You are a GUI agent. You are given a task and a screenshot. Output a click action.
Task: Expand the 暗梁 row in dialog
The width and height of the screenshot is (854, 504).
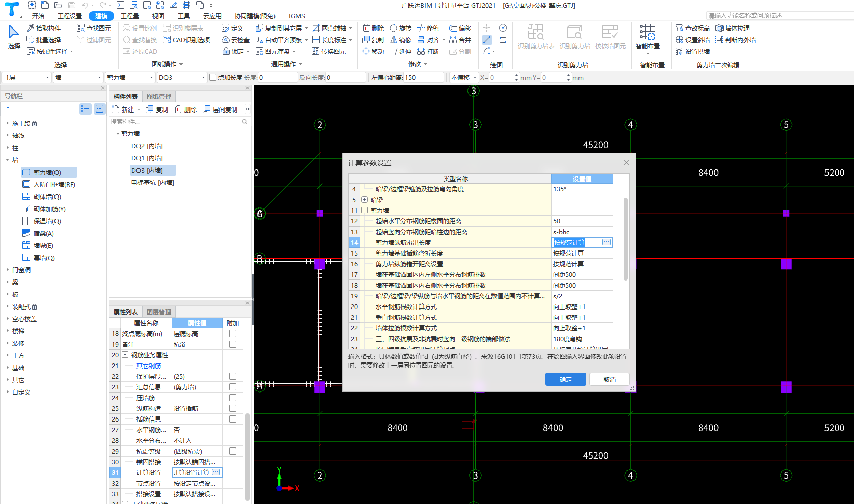click(x=364, y=200)
